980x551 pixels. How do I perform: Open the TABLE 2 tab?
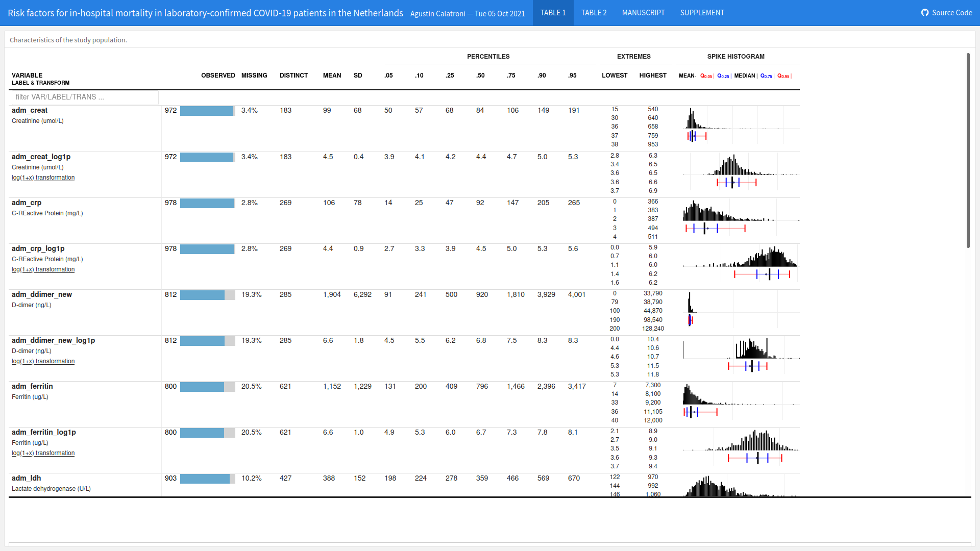coord(594,13)
